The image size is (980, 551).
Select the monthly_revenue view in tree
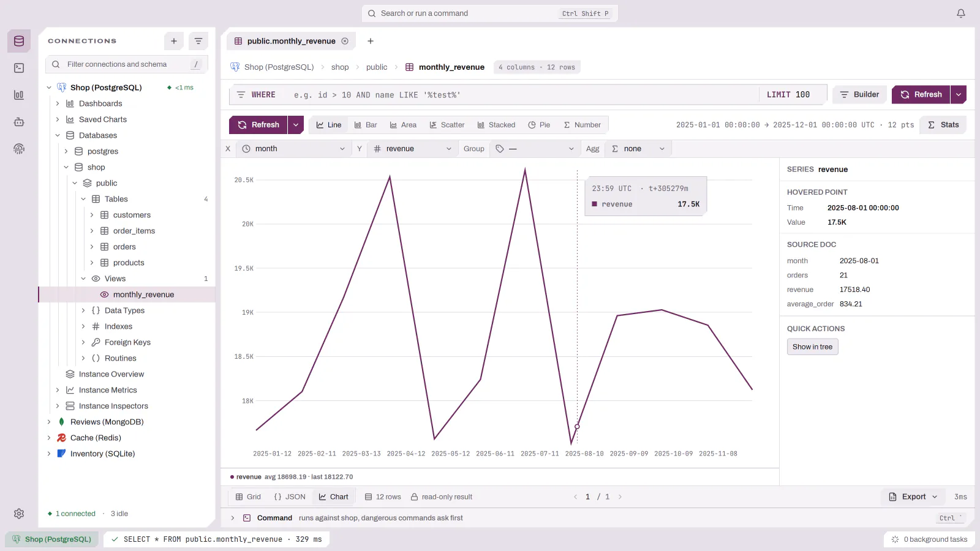click(127, 294)
